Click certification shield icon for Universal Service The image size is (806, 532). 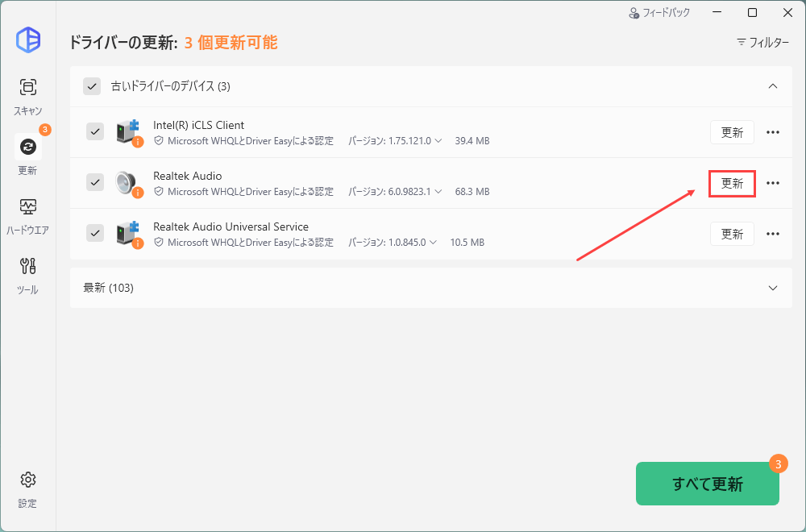[159, 242]
